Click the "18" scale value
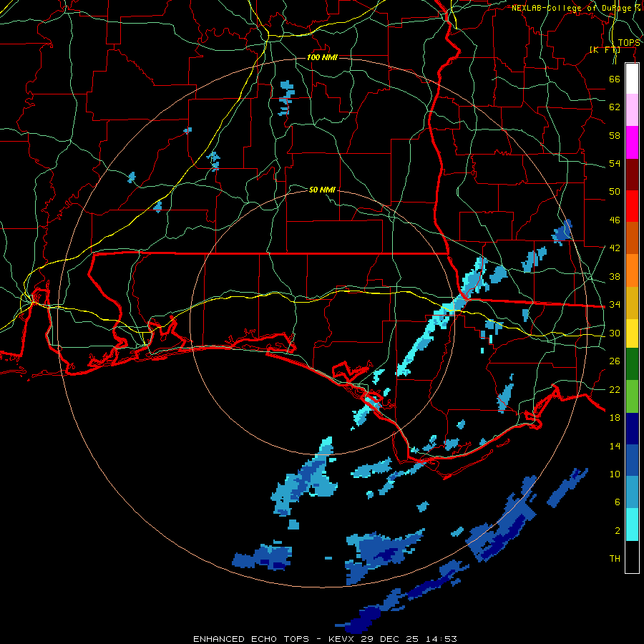This screenshot has height=644, width=644. pyautogui.click(x=615, y=418)
